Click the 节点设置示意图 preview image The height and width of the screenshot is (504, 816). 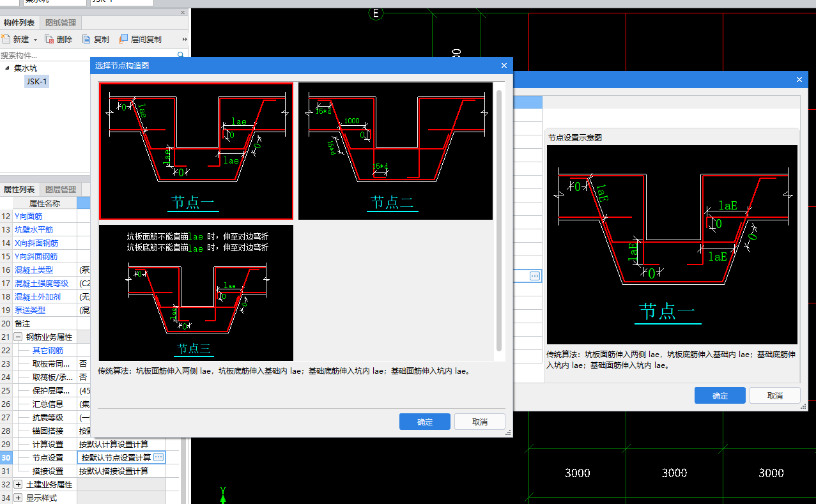click(x=672, y=245)
